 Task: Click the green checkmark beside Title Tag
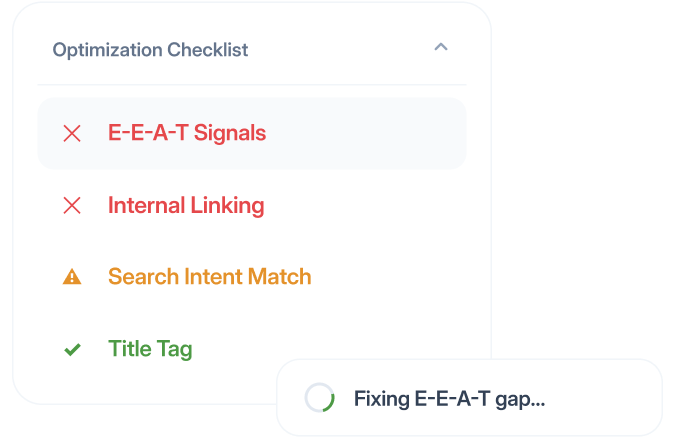[72, 349]
